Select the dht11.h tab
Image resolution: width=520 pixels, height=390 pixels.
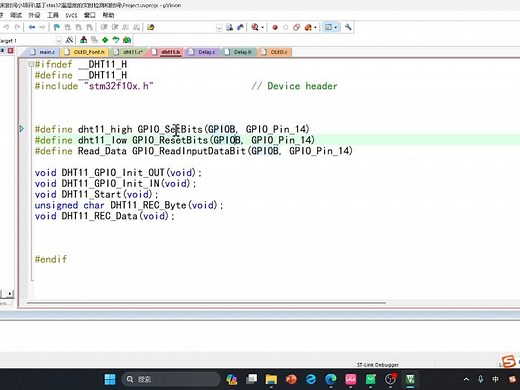click(167, 52)
